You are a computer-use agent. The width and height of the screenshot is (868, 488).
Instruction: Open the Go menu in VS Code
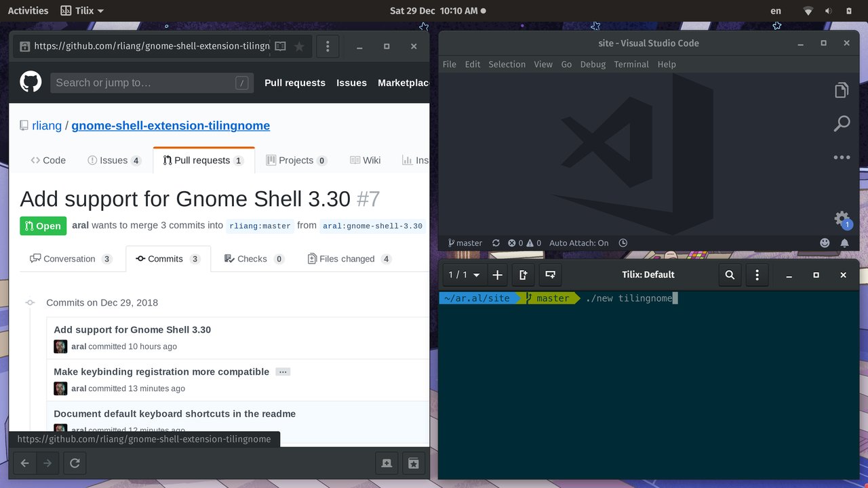[x=566, y=64]
